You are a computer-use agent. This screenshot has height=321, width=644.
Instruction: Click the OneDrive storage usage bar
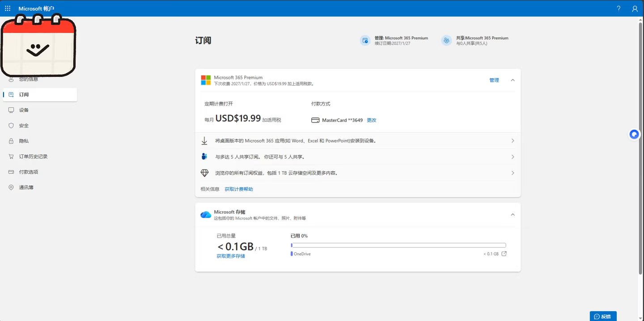(398, 245)
